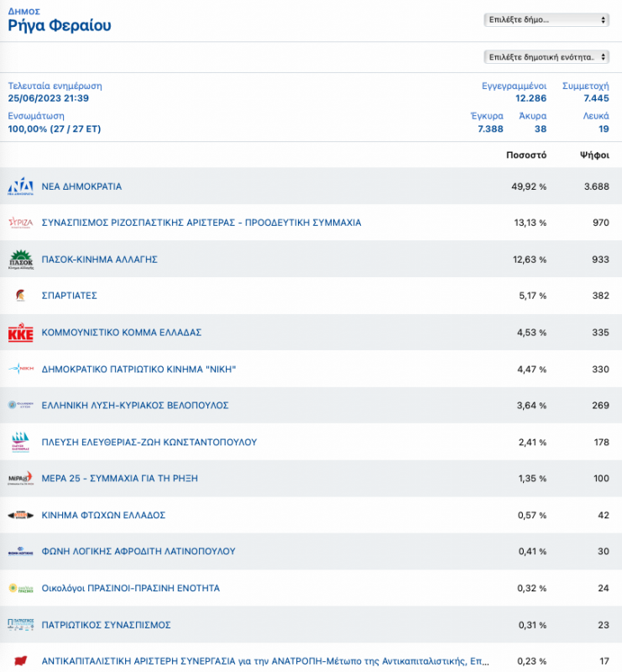622x672 pixels.
Task: Click the Ελληνική Λύση logo
Action: [x=20, y=405]
